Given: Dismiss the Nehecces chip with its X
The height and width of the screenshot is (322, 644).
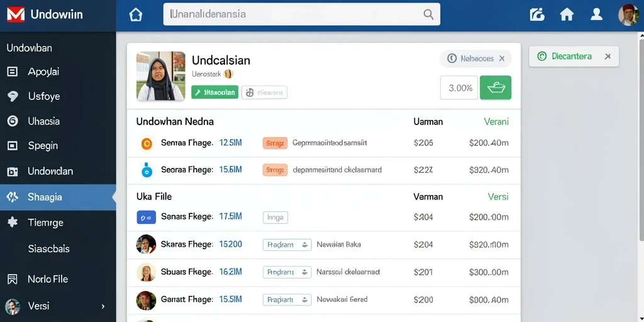Looking at the screenshot, I should [501, 58].
